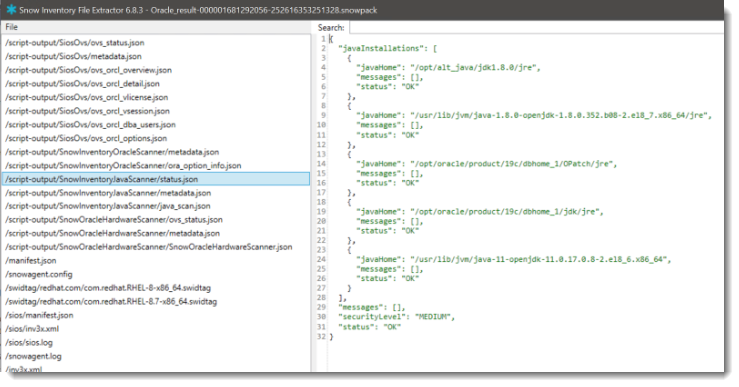Select ovs_orcl_options.json file
This screenshot has width=739, height=387.
(x=86, y=138)
